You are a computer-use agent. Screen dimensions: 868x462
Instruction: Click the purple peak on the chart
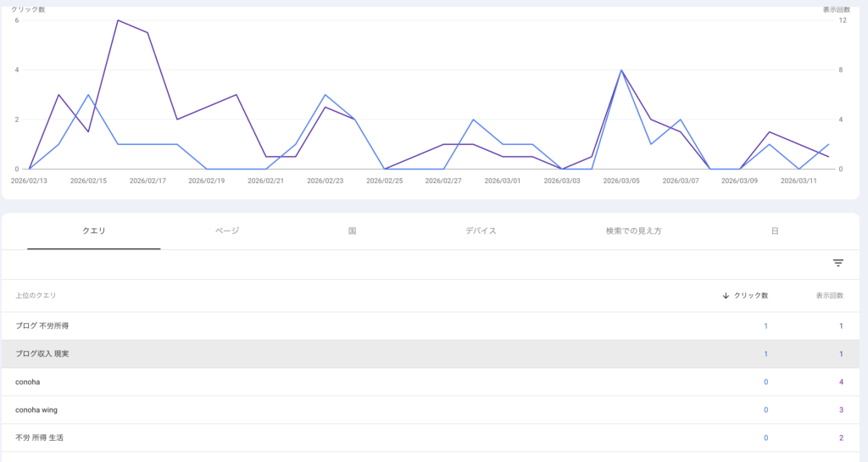118,20
